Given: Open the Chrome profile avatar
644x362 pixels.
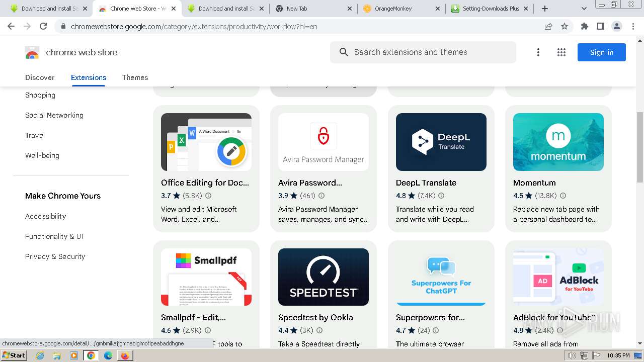Looking at the screenshot, I should (x=616, y=26).
